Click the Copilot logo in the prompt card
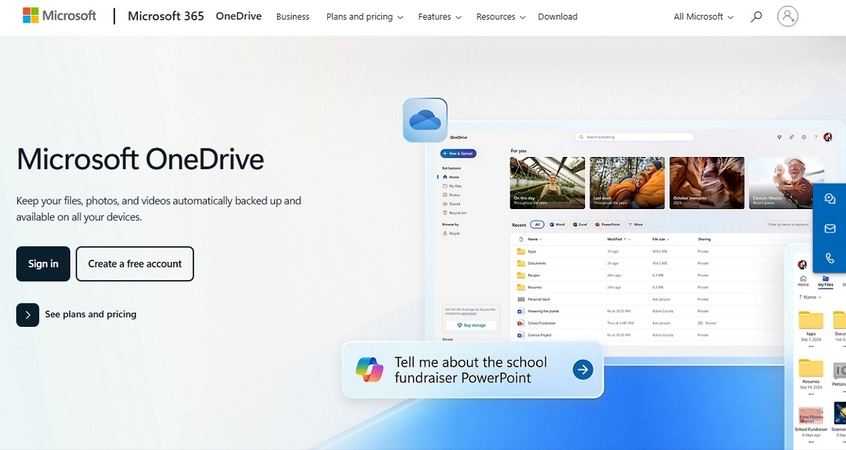 point(370,370)
